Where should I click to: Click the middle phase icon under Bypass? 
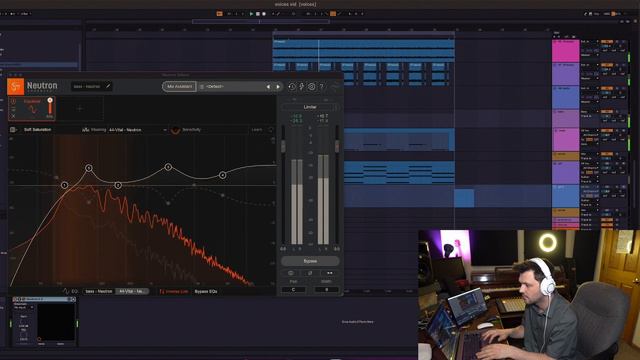tap(310, 273)
